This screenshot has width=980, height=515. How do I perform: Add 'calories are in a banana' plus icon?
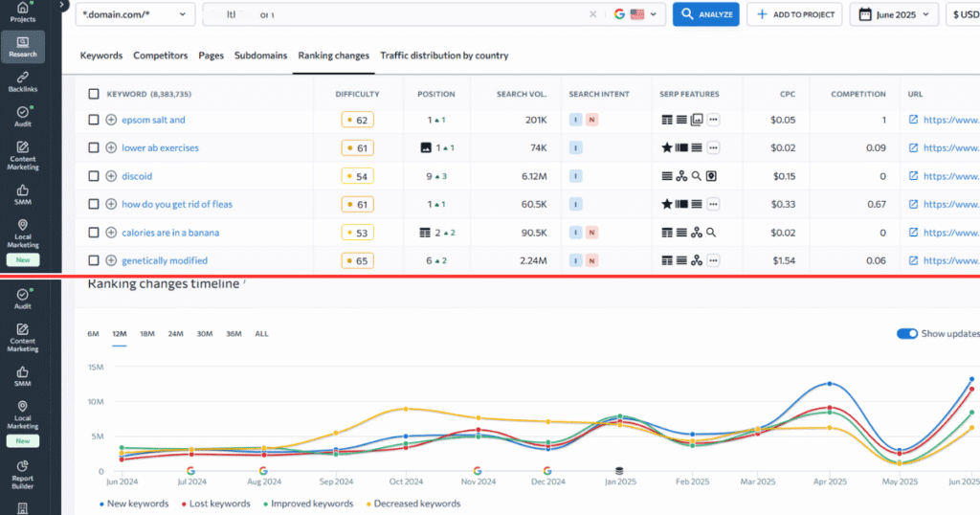point(111,232)
